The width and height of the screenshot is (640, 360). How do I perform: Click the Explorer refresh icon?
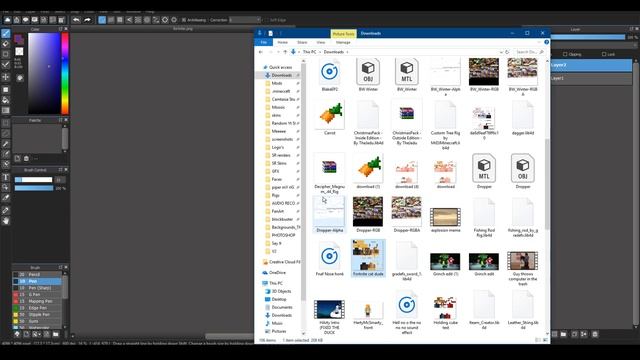click(x=507, y=52)
